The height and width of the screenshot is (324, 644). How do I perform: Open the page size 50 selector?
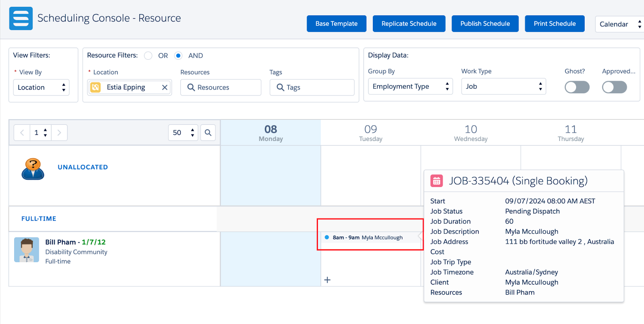[x=183, y=133]
